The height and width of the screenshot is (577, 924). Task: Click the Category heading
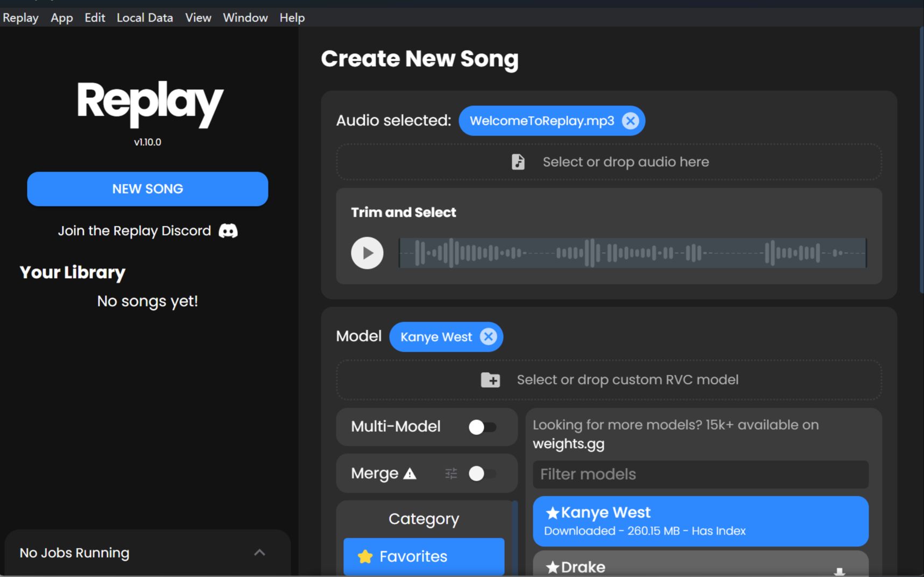click(424, 519)
